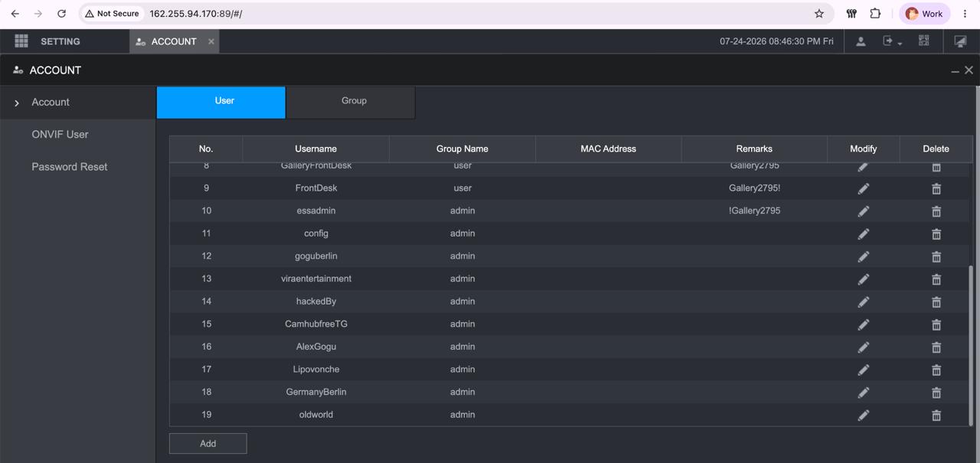Open ONVIF User in sidebar
This screenshot has height=463, width=980.
tap(60, 135)
